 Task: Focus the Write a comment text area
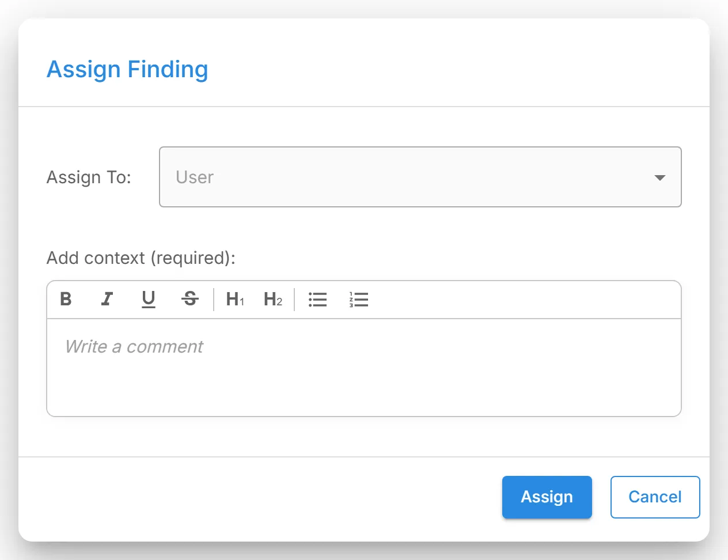point(364,367)
